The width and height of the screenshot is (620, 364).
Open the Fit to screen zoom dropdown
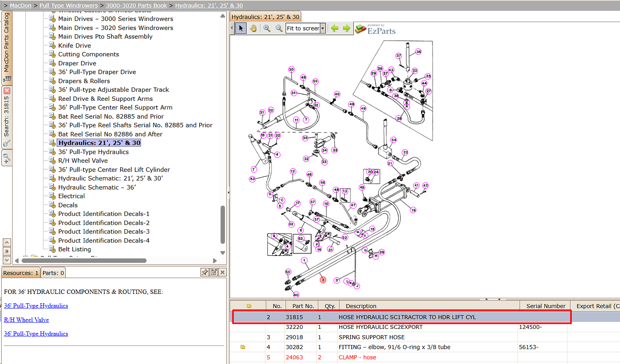[x=323, y=29]
